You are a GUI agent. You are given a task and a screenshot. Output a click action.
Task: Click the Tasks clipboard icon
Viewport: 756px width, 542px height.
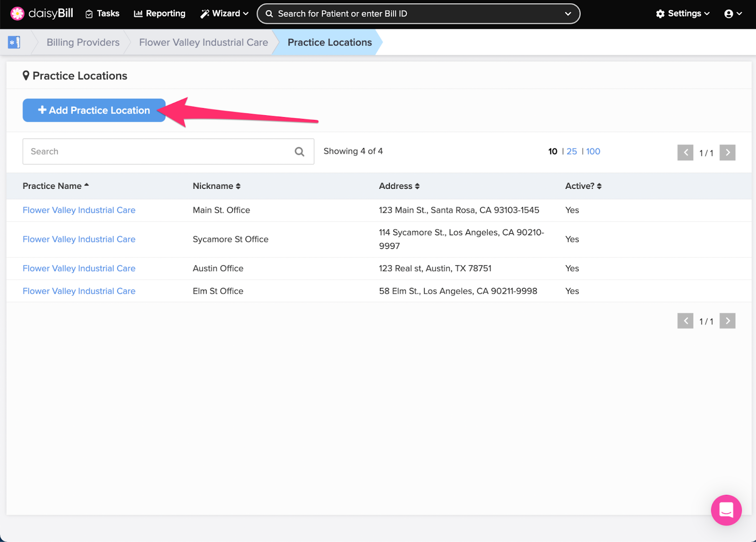pos(89,14)
